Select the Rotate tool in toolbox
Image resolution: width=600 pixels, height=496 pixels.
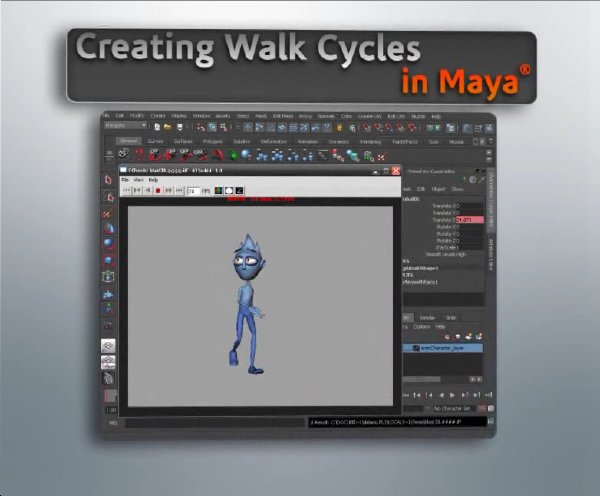point(109,244)
